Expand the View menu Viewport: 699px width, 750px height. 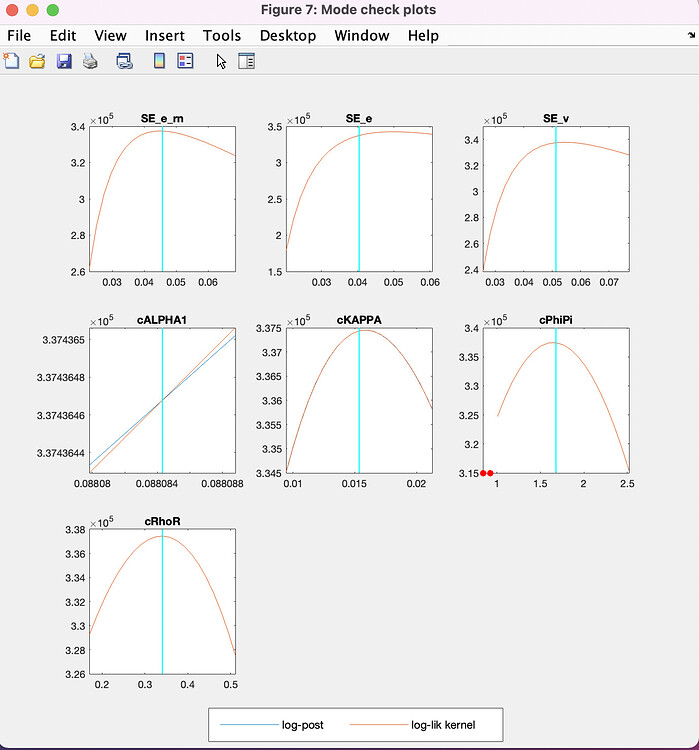point(110,35)
